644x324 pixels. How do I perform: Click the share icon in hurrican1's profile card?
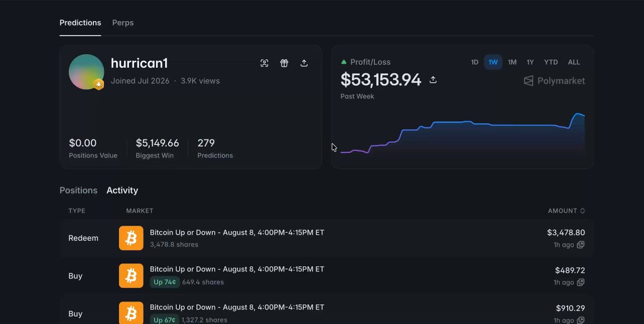(x=304, y=63)
